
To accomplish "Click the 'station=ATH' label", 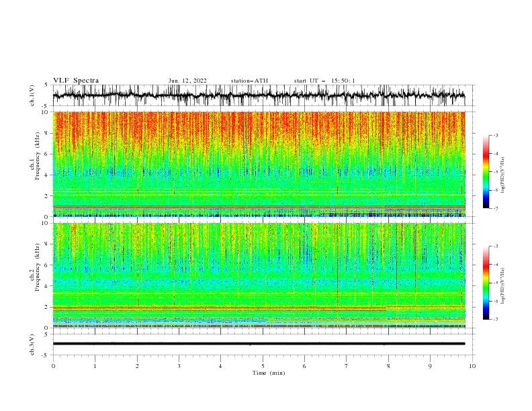I will (x=249, y=81).
